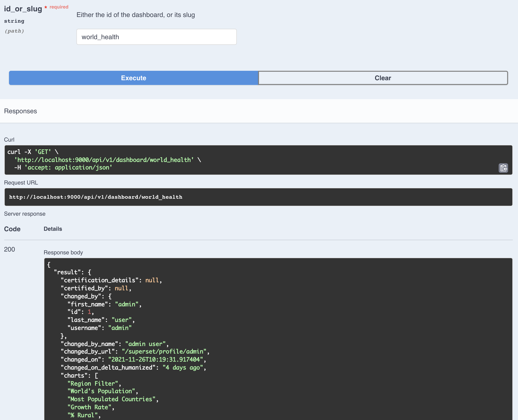Viewport: 518px width, 420px height.
Task: Click the Responses section header
Action: [x=21, y=111]
